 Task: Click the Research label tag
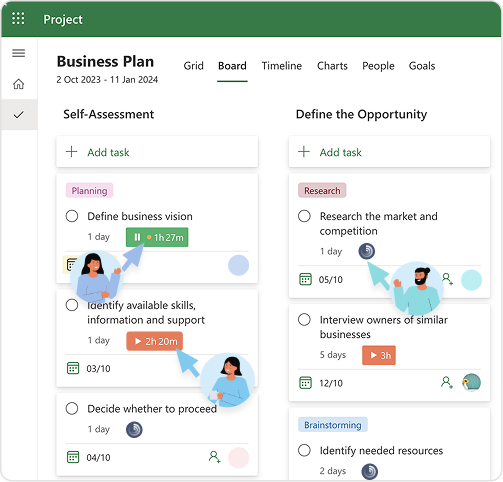tap(322, 190)
